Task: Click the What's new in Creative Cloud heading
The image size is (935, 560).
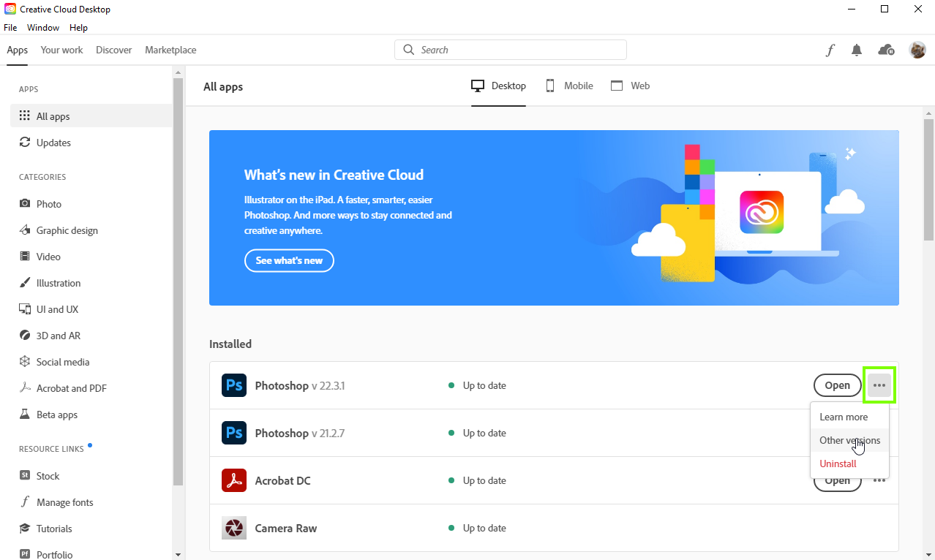Action: click(334, 175)
